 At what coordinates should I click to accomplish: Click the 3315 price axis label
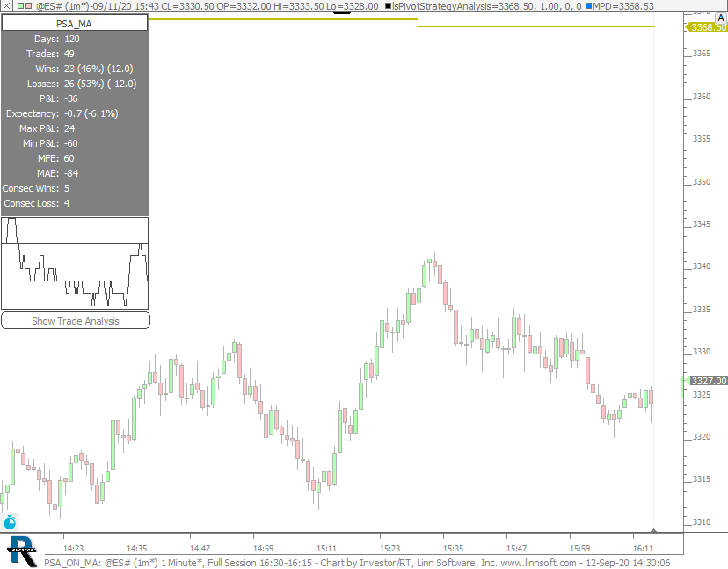702,479
